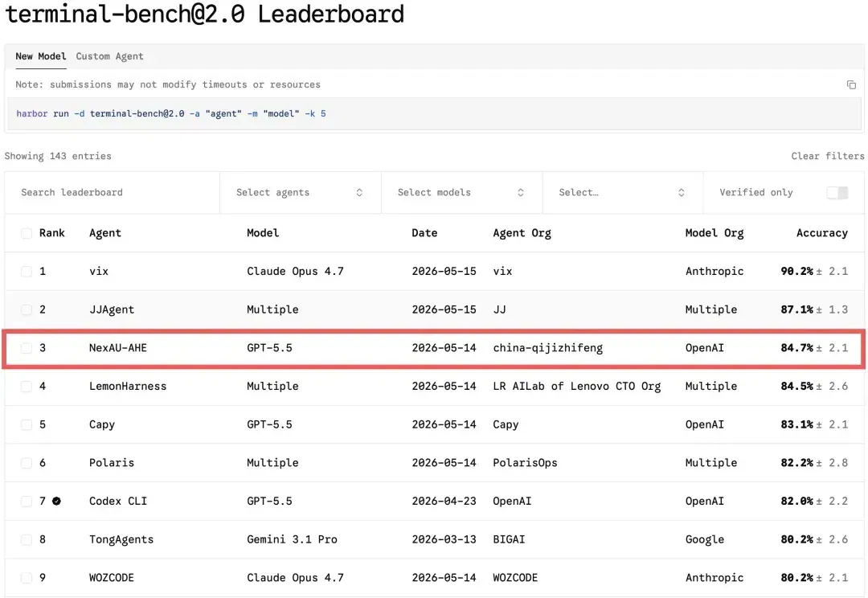Click agent name WOZCODE in Agent column

coord(111,578)
